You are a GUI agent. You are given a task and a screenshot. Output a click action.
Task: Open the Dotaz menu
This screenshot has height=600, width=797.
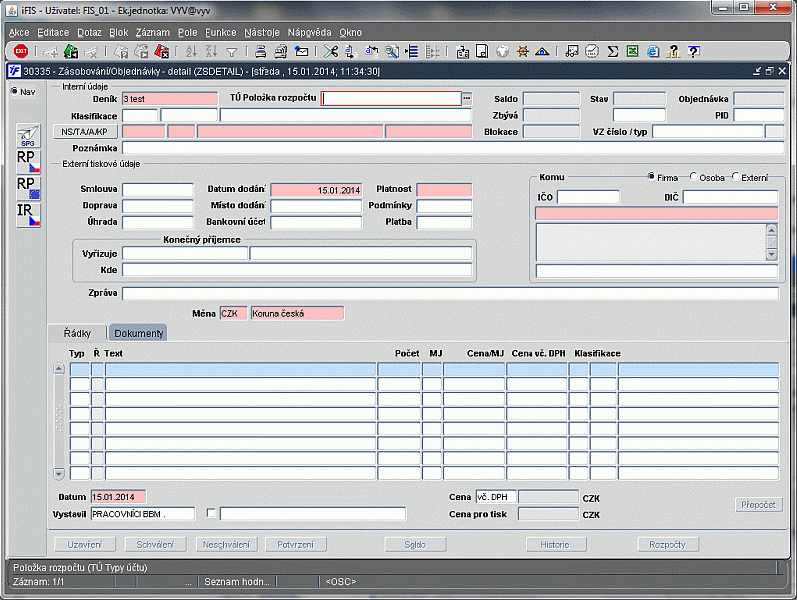89,33
